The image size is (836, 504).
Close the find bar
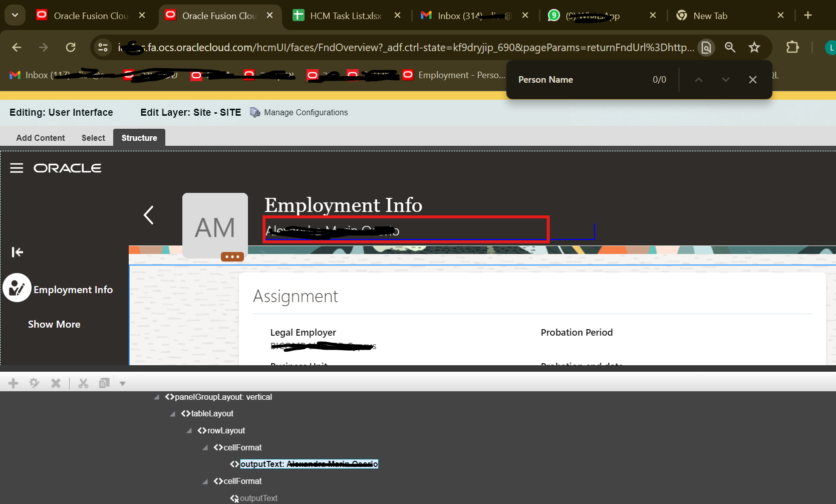[x=753, y=80]
